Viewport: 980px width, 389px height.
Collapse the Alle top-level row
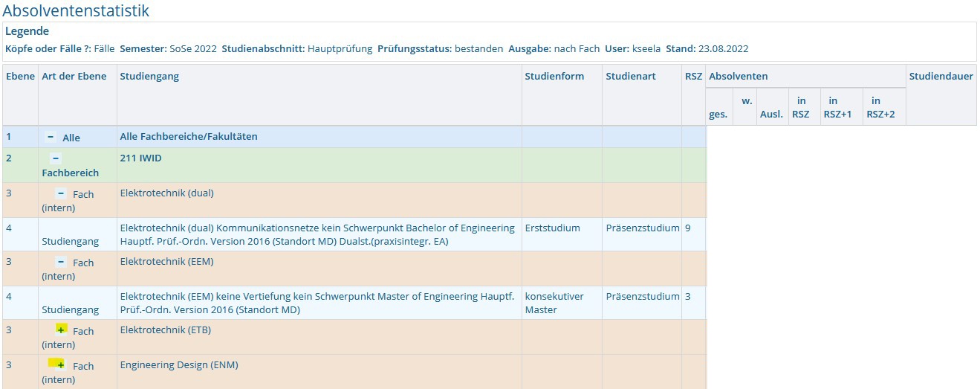tap(51, 137)
